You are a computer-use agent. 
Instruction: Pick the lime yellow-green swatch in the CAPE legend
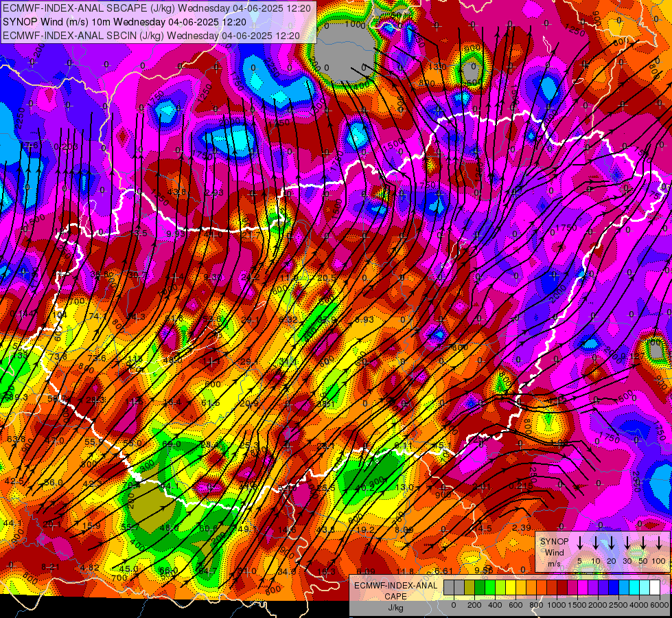pos(500,587)
